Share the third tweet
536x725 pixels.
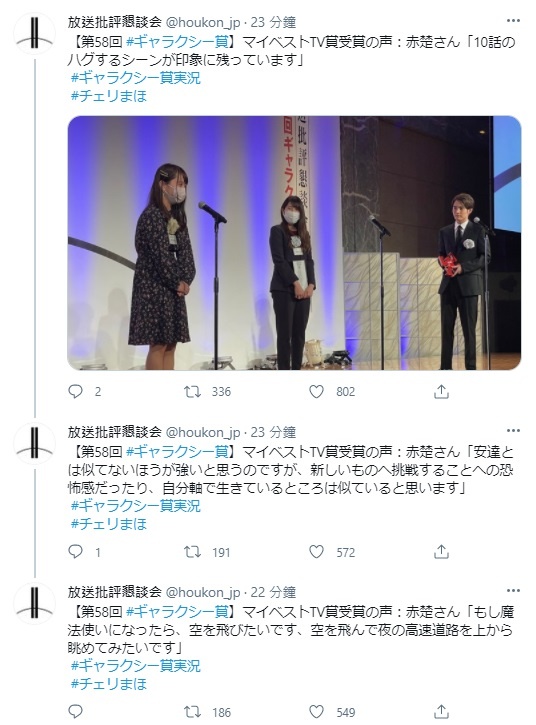tap(441, 712)
